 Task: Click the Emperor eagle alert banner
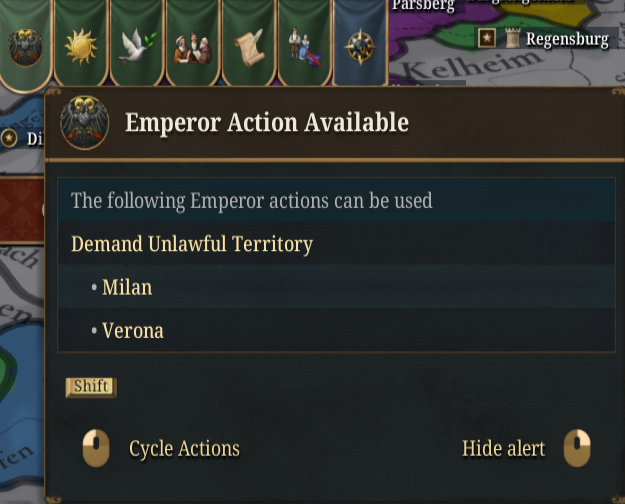click(x=24, y=45)
